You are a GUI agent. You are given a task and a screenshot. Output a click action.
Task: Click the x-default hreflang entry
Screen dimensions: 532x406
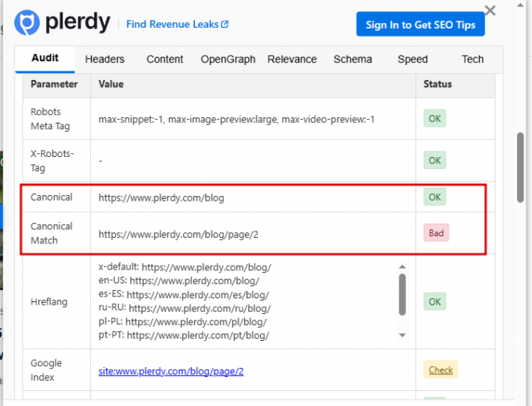coord(185,267)
